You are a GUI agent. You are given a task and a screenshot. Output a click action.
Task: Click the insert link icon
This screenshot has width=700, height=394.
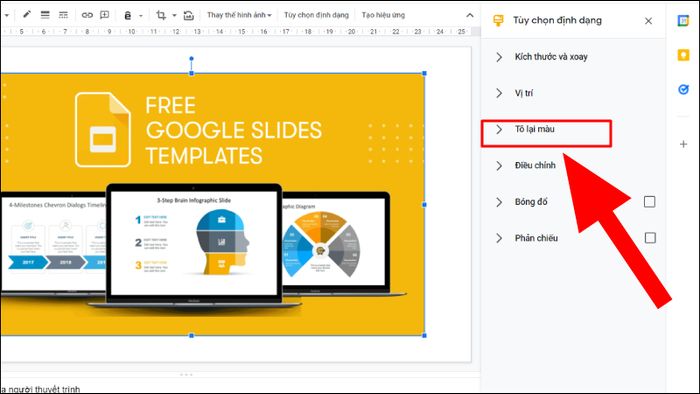(x=87, y=15)
